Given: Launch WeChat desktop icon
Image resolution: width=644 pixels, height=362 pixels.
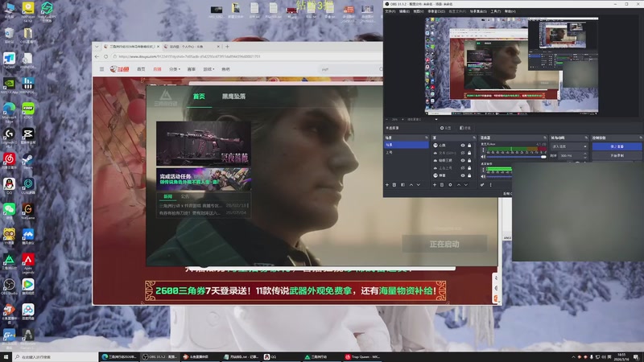Looking at the screenshot, I should pos(9,211).
